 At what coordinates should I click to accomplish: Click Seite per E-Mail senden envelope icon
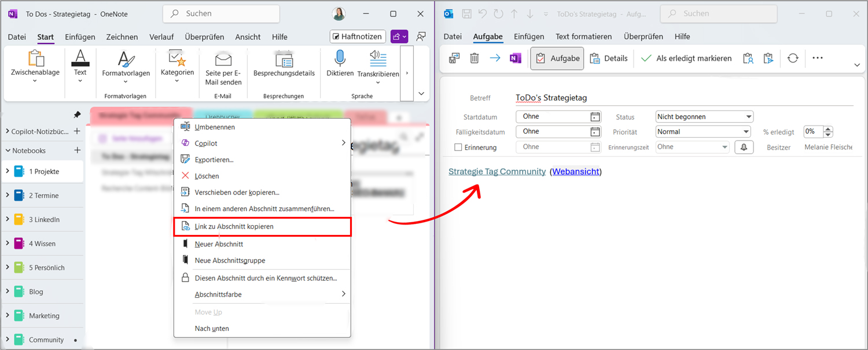pos(223,59)
